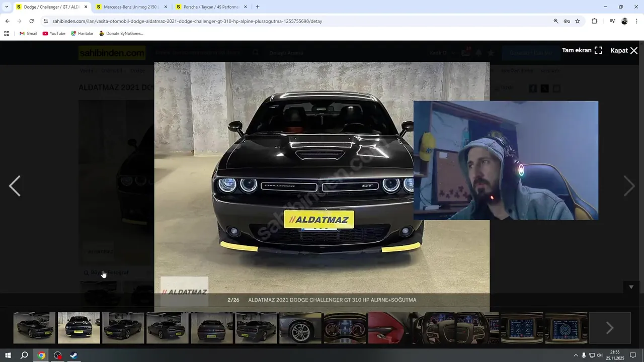View site information icon in address bar
This screenshot has height=362, width=644.
pyautogui.click(x=46, y=21)
